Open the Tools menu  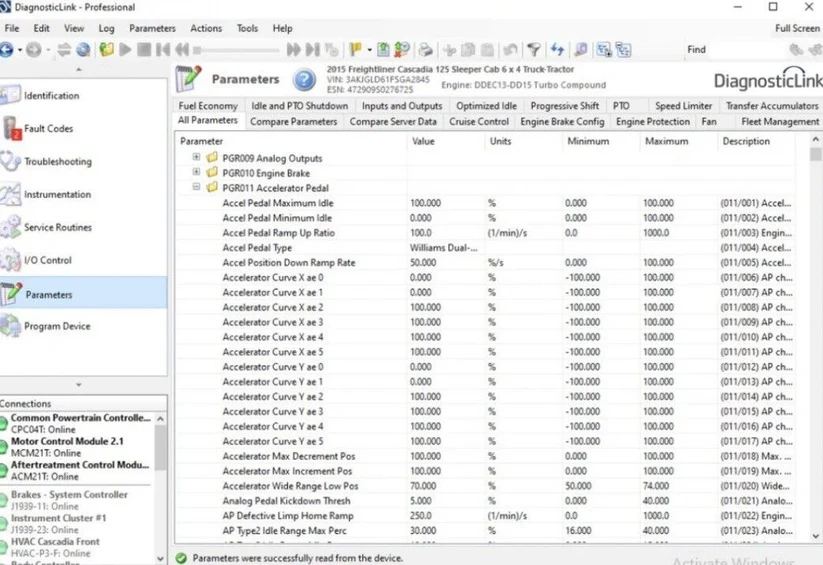point(247,28)
